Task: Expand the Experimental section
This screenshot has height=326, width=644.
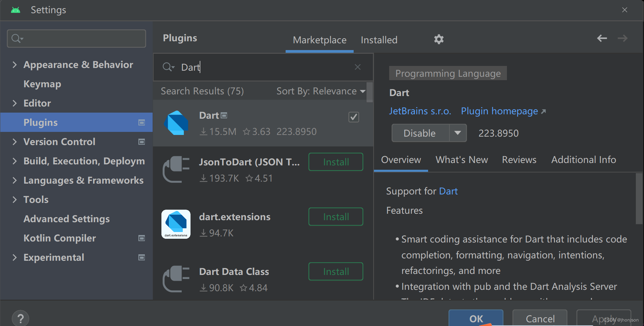Action: [x=14, y=257]
